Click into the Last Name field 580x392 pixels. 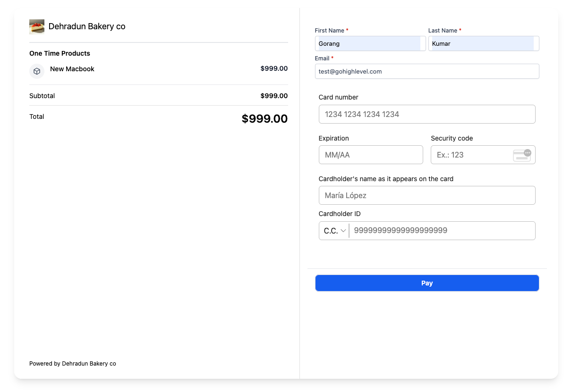483,43
